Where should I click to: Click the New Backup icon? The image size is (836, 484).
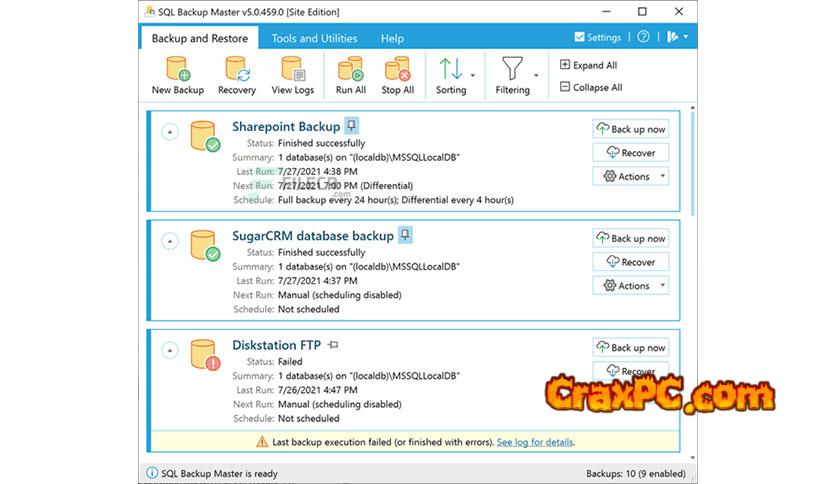(x=178, y=69)
